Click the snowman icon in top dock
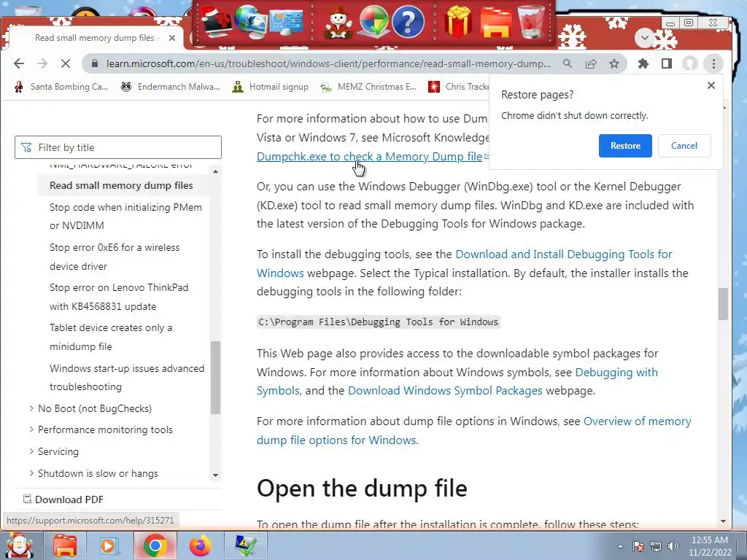This screenshot has width=747, height=560. (338, 23)
